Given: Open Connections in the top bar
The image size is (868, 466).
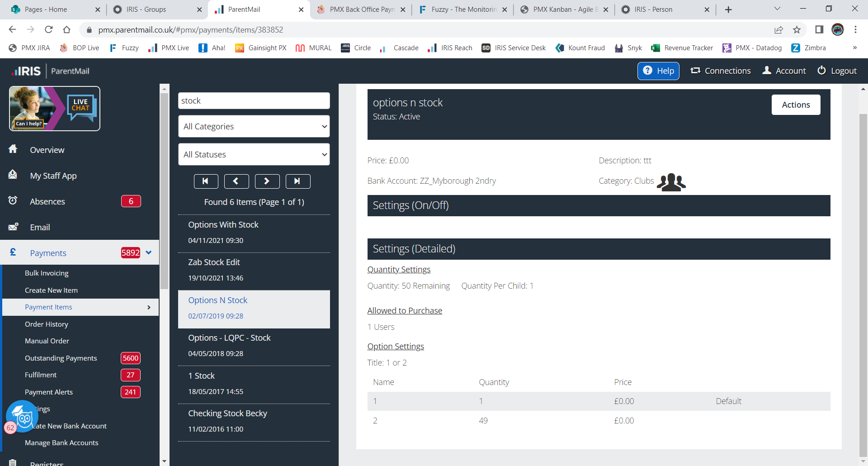Looking at the screenshot, I should click(x=721, y=71).
